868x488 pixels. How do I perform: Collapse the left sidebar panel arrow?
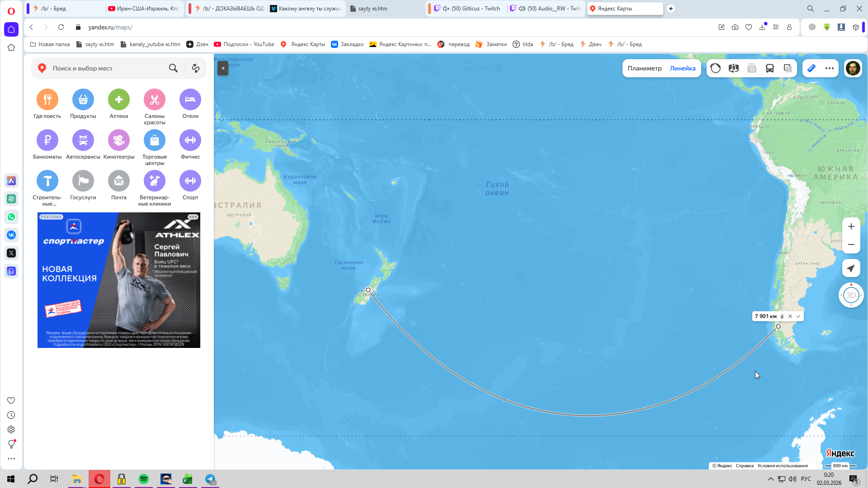point(223,68)
